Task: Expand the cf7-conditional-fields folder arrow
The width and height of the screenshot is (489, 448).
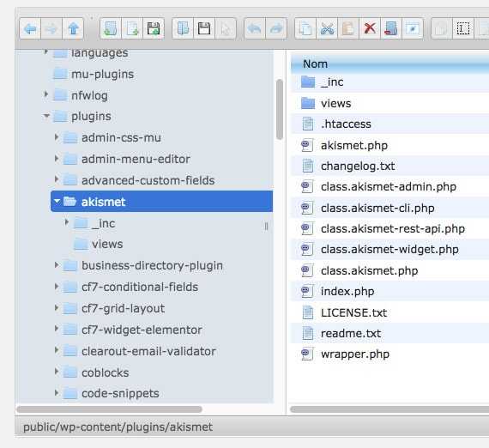Action: pos(57,286)
